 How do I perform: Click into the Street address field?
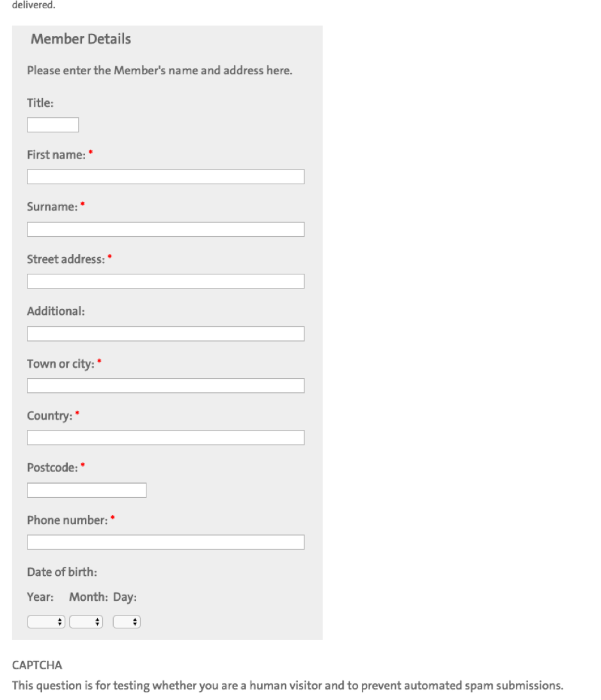coord(166,281)
